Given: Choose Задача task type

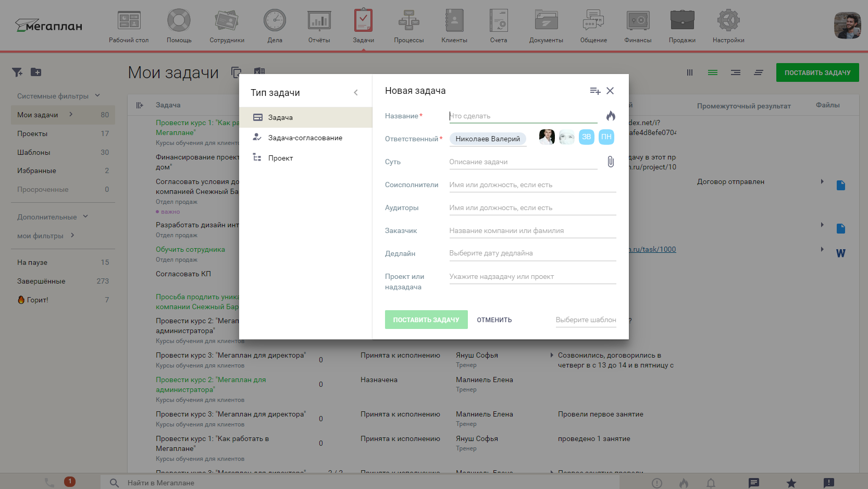Looking at the screenshot, I should click(x=306, y=117).
